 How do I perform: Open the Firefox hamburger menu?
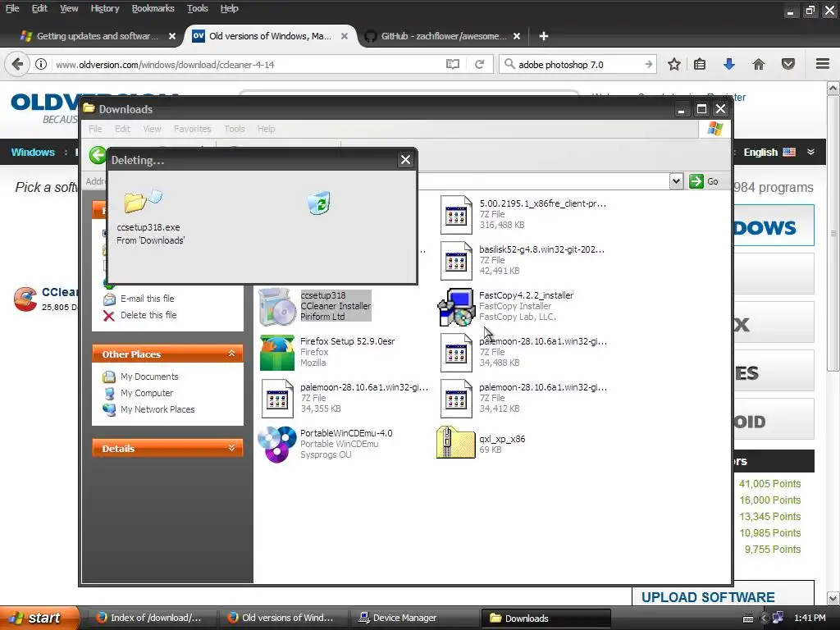823,64
